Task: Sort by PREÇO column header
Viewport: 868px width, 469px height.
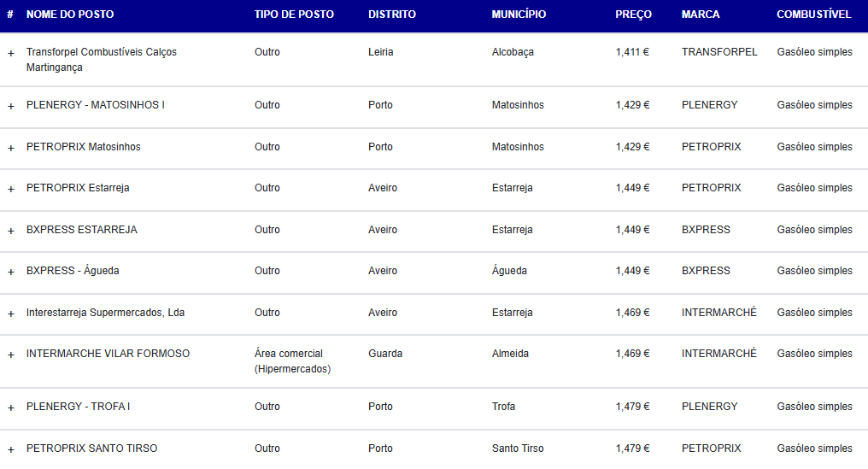Action: click(x=633, y=15)
